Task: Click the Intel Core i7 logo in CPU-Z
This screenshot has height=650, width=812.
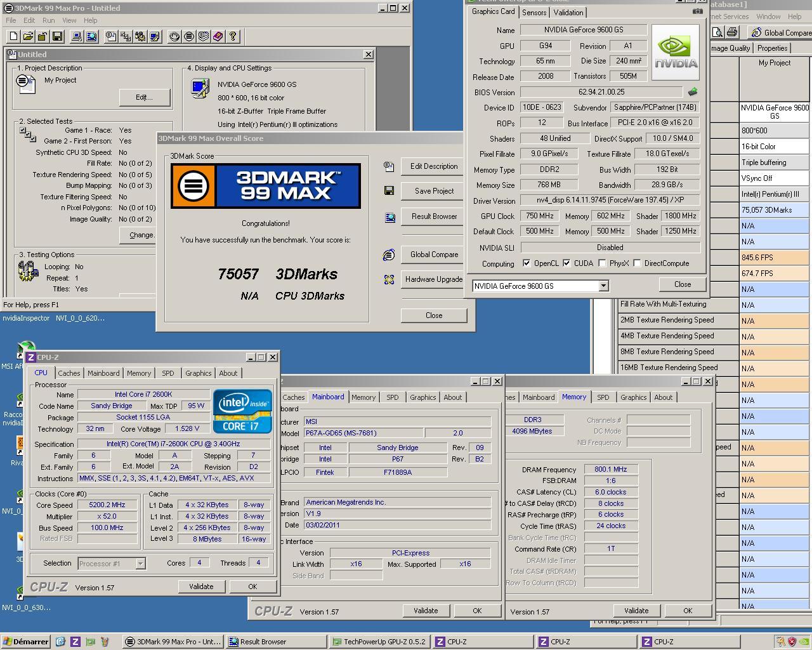Action: (242, 411)
